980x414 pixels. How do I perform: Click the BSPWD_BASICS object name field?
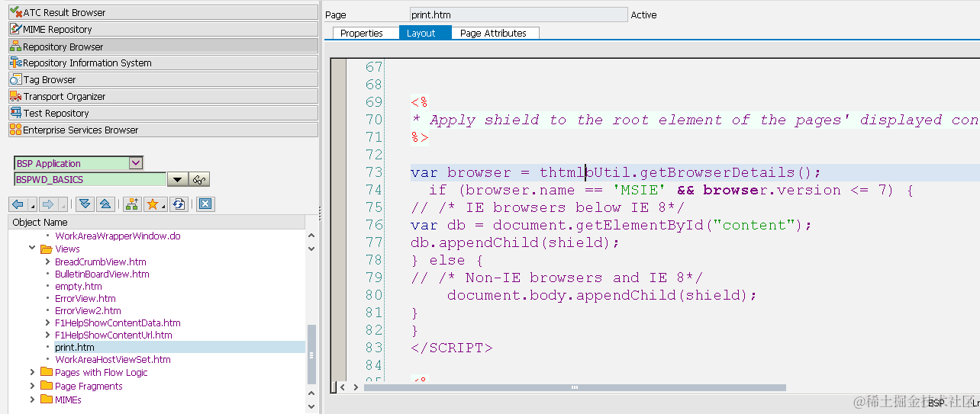pos(90,179)
